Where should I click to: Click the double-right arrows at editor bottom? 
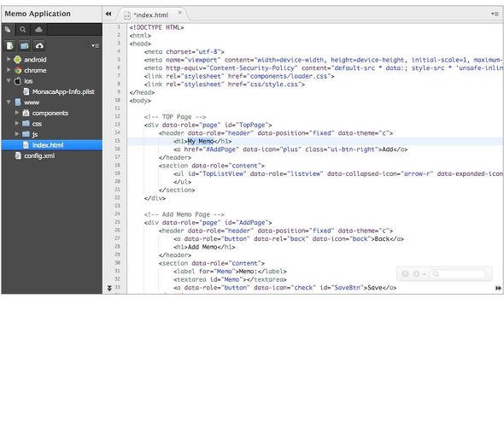(498, 288)
